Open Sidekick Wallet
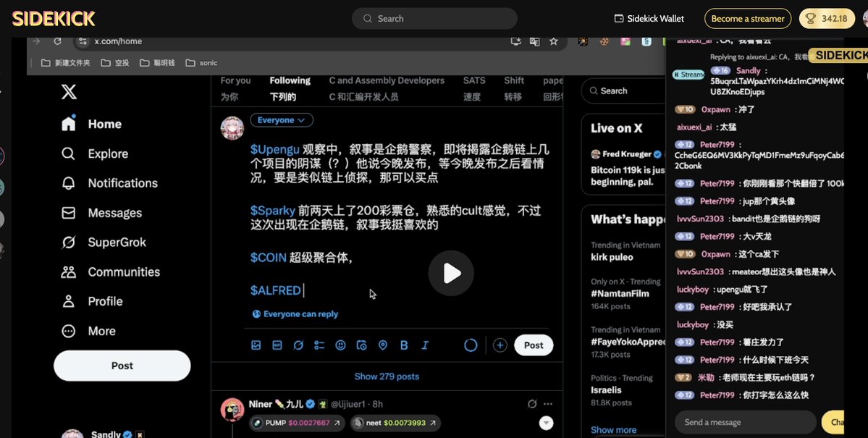 649,19
